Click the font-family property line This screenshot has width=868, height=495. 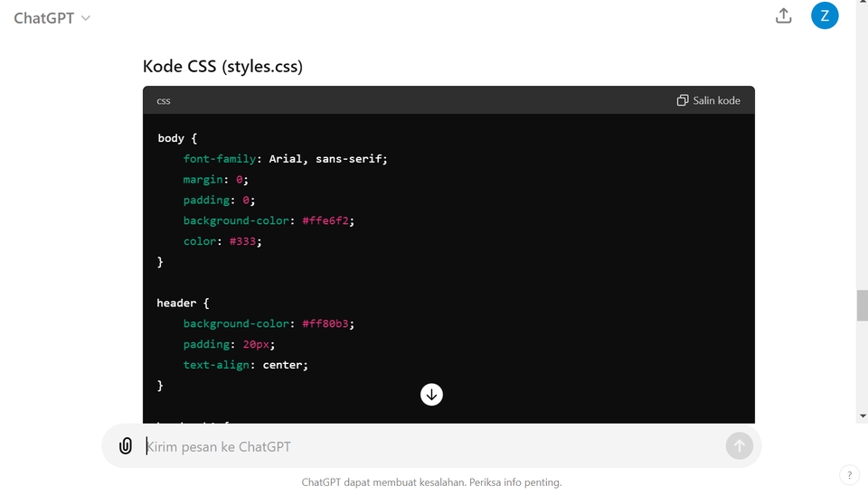(285, 159)
